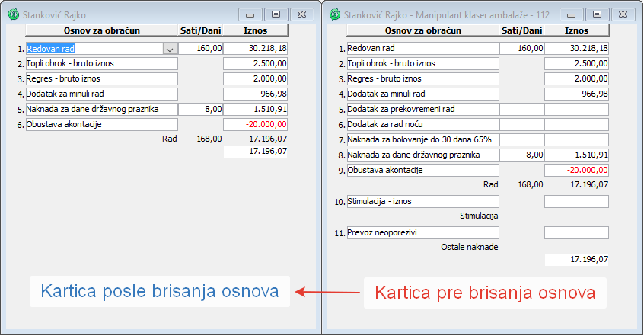
Task: Click the left window's app icon
Action: 12,14
